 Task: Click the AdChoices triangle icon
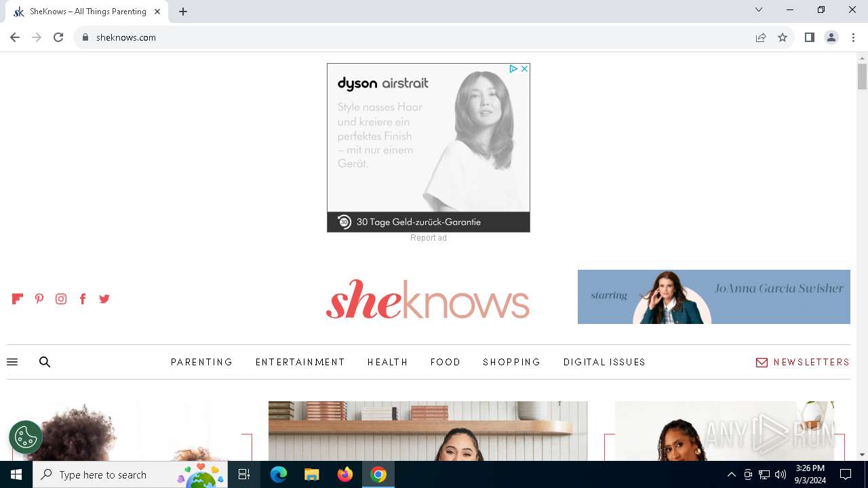pos(513,69)
